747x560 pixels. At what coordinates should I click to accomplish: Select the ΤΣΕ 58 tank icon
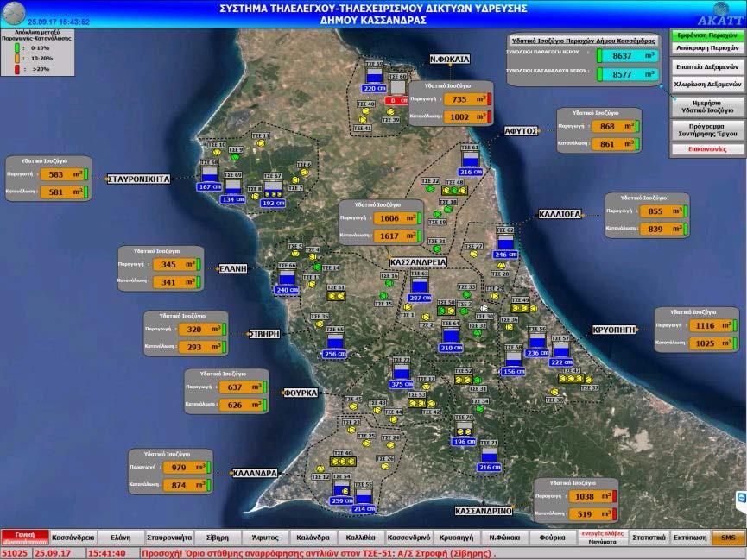pos(513,359)
